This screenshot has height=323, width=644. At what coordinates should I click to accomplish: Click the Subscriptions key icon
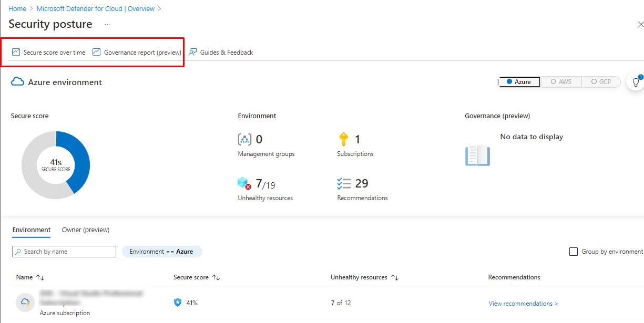(343, 139)
